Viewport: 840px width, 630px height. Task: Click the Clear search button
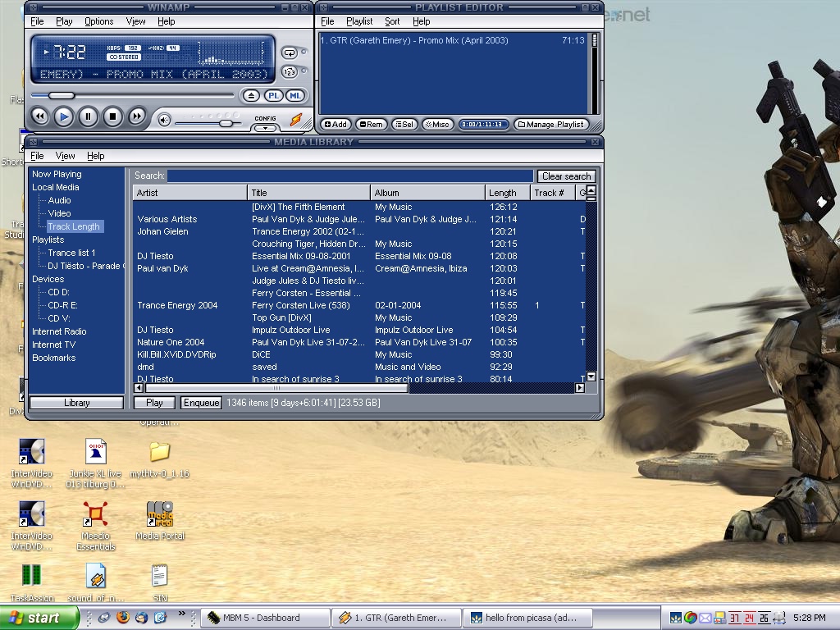(566, 176)
